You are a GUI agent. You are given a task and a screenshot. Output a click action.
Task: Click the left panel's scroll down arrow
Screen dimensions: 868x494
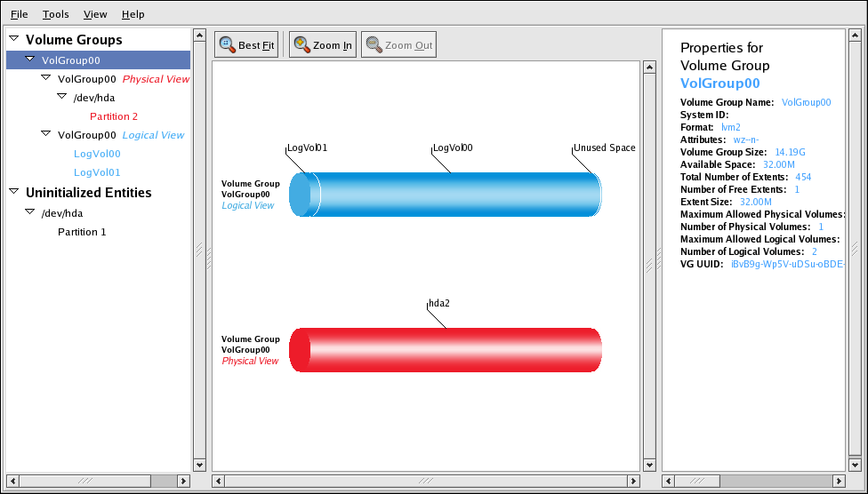click(x=197, y=465)
